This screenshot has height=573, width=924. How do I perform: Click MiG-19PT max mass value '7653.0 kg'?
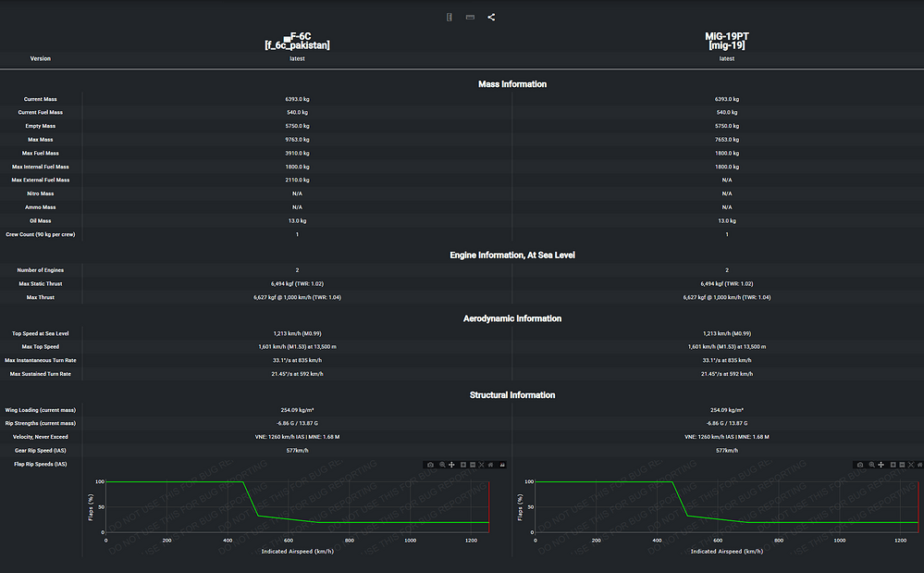pos(727,139)
